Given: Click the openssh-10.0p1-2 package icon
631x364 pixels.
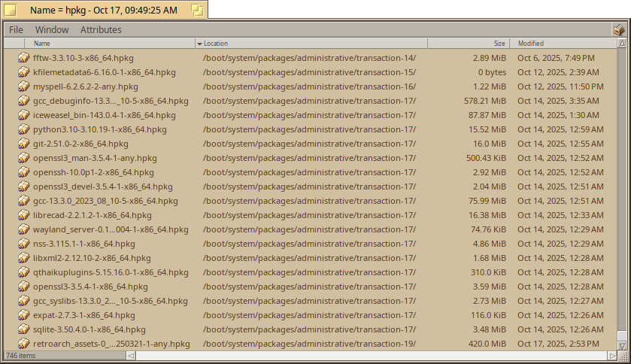Looking at the screenshot, I should pos(23,172).
